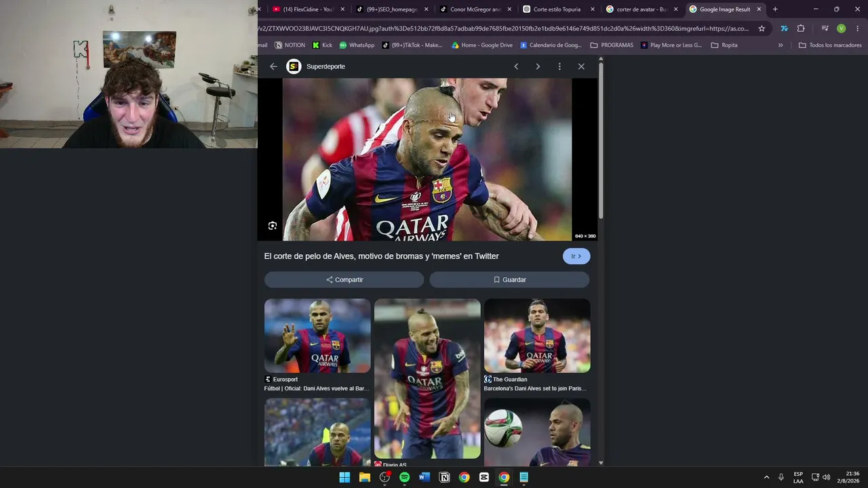
Task: Open The Guardian 'Barcelona's Dani Alves' caption
Action: pyautogui.click(x=535, y=388)
